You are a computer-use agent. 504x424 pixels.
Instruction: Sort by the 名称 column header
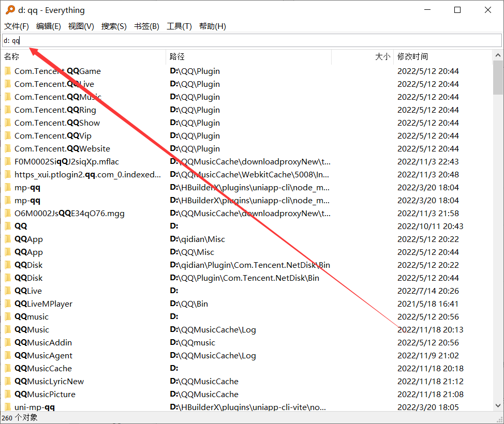(84, 57)
